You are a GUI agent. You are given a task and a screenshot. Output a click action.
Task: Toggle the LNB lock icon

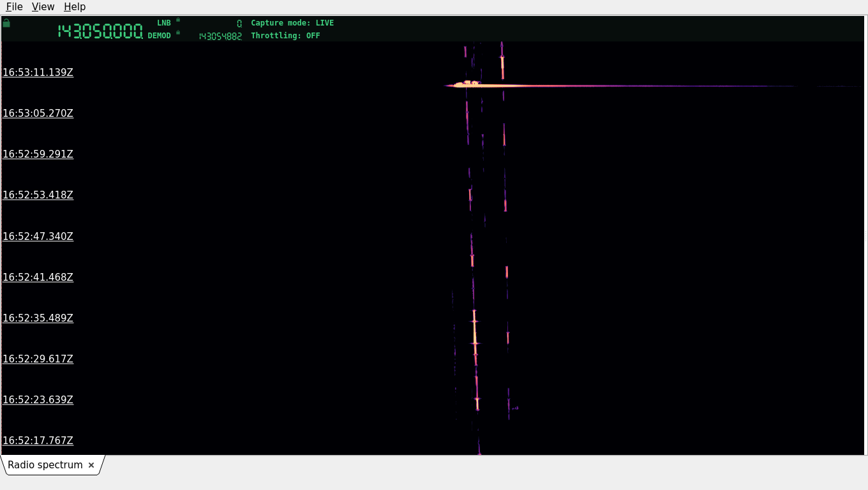(178, 20)
